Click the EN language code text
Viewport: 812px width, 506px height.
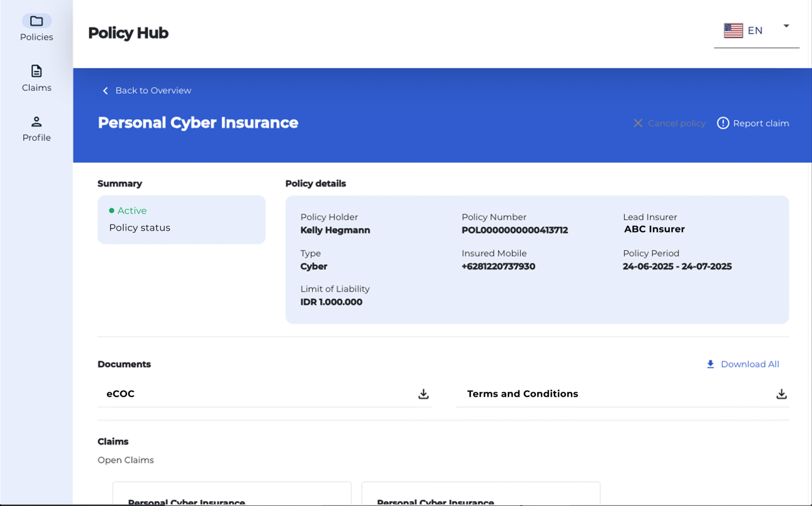tap(755, 30)
